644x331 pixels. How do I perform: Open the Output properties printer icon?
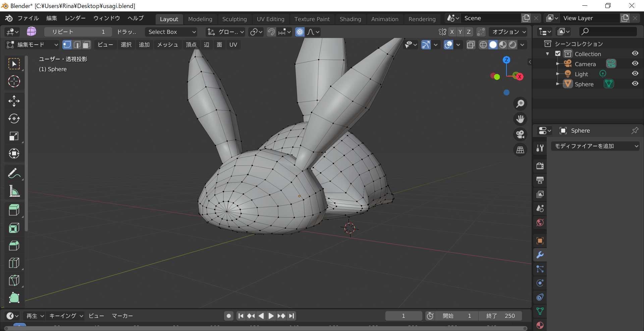click(x=540, y=180)
